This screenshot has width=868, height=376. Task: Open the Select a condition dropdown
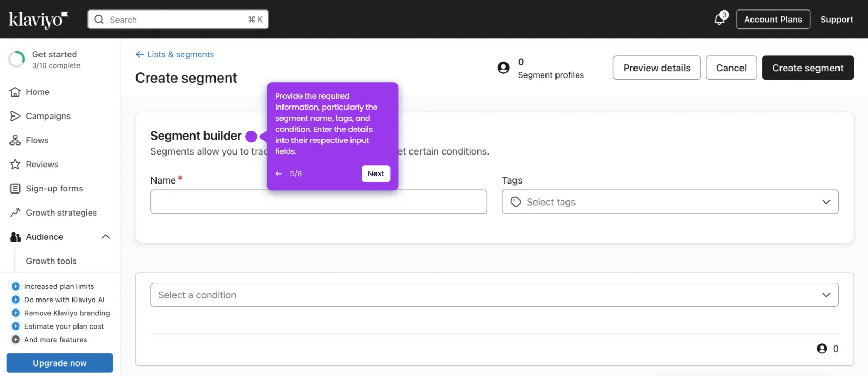[x=494, y=295]
